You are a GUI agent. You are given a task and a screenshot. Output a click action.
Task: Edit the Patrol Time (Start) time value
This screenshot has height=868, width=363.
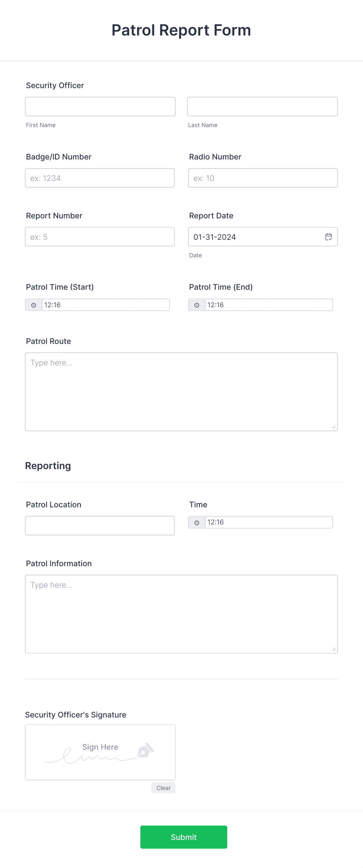coord(105,305)
